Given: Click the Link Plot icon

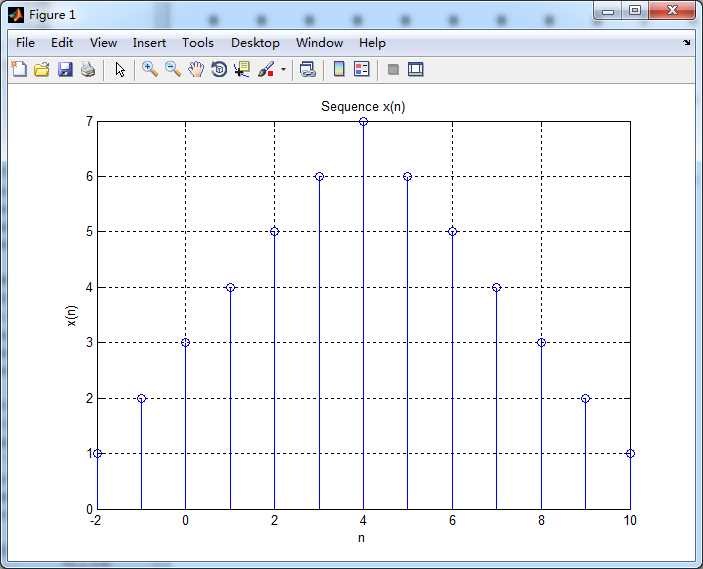Looking at the screenshot, I should click(308, 69).
